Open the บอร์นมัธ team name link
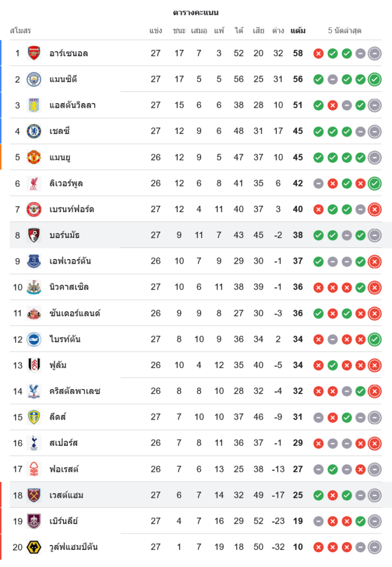 pos(63,235)
